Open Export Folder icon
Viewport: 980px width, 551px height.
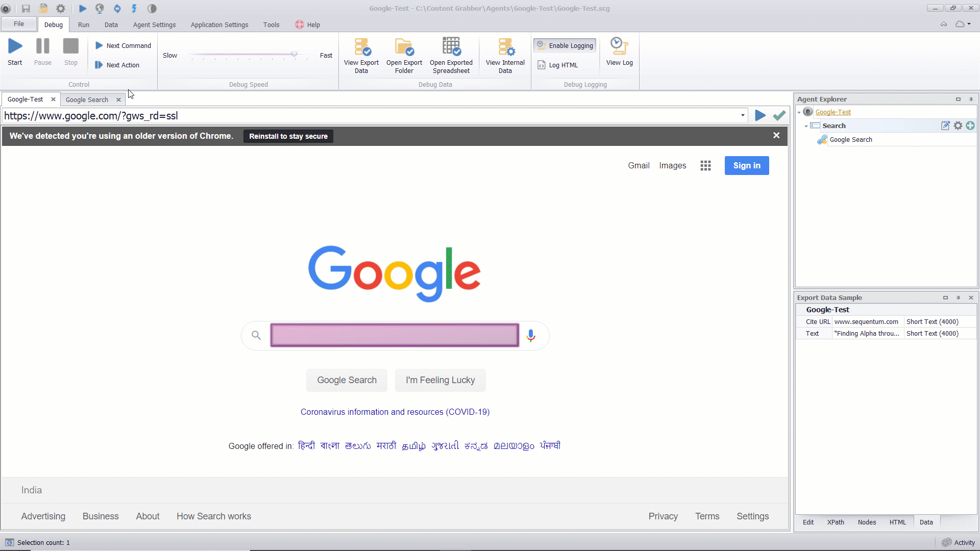pos(404,47)
